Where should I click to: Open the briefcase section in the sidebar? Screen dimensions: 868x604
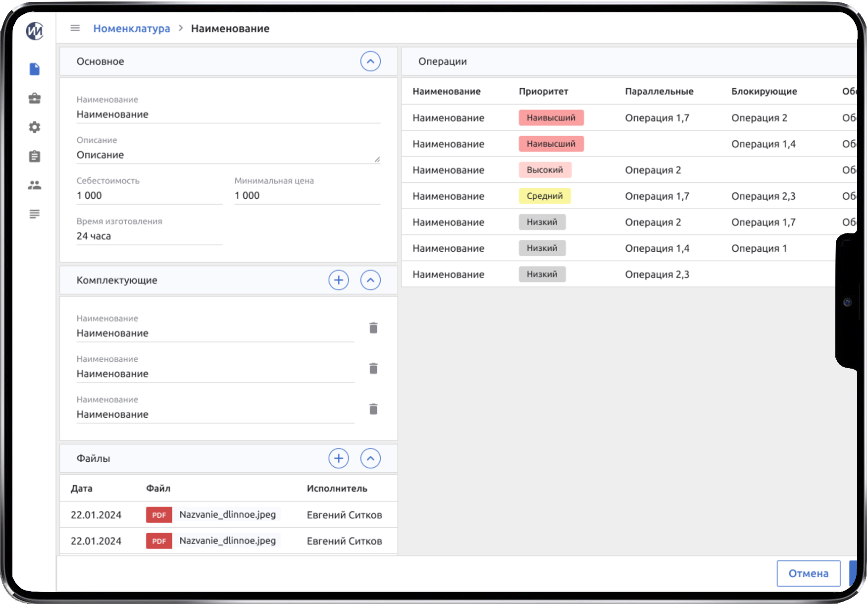tap(34, 98)
